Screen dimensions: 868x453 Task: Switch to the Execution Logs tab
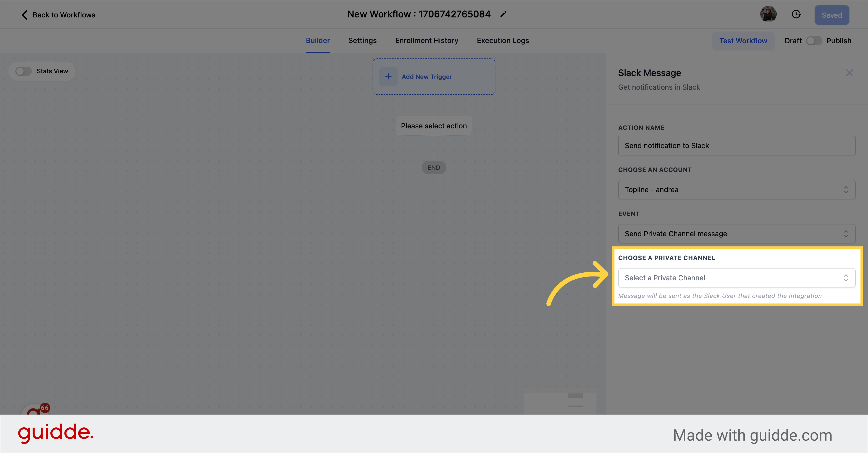(x=502, y=40)
